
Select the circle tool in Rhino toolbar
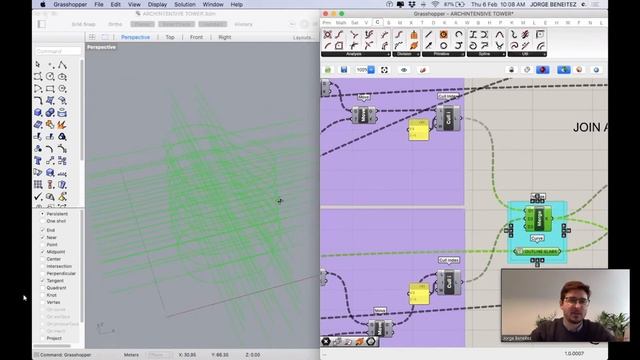click(x=50, y=76)
